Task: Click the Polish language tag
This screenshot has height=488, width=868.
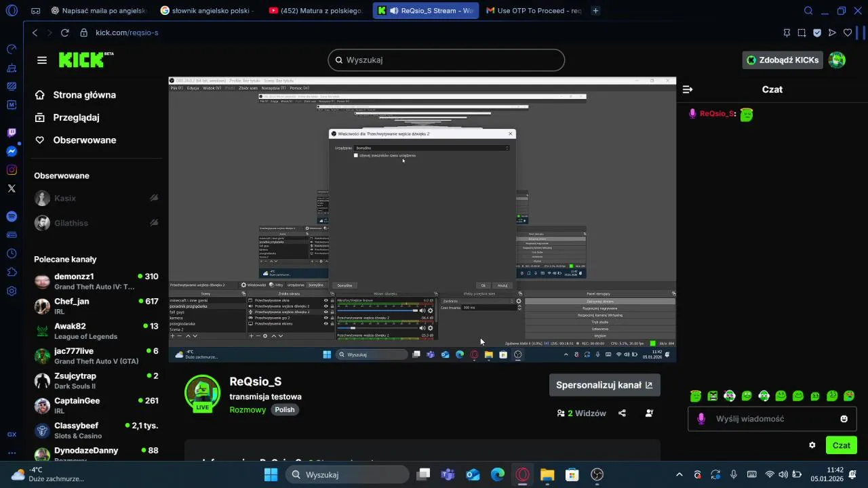Action: coord(285,410)
